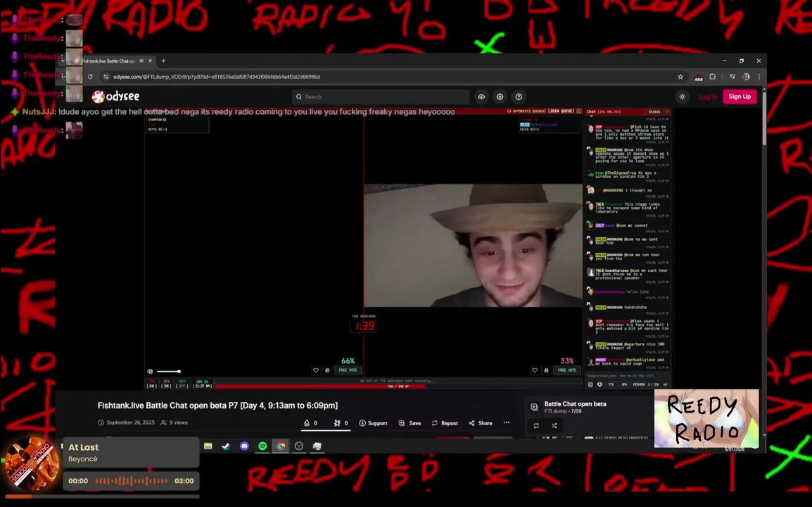812x507 pixels.
Task: Open the Chrome three-dot menu
Action: coord(759,77)
